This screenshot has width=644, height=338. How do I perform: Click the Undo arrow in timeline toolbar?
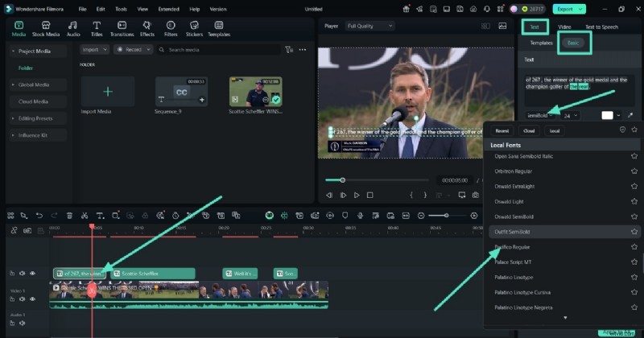click(x=39, y=216)
